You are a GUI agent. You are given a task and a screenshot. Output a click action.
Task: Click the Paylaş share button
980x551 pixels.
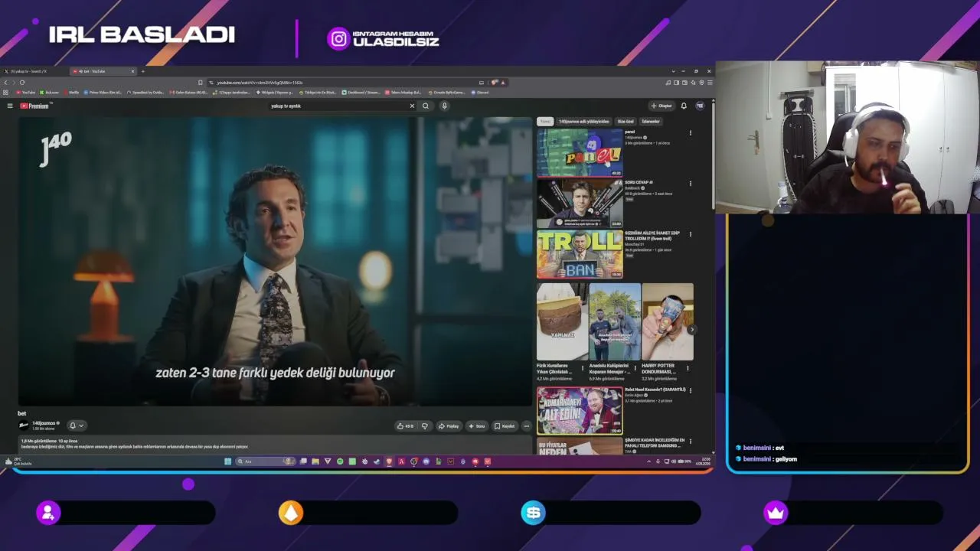[x=449, y=426]
